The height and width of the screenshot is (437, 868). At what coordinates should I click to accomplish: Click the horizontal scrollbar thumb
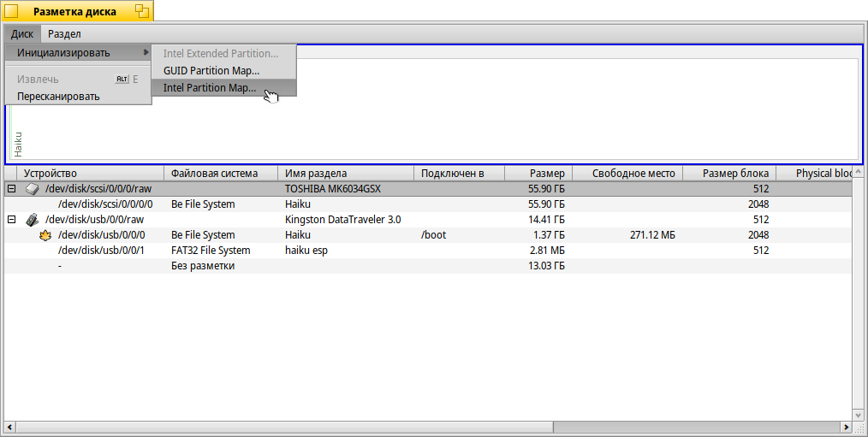click(282, 426)
